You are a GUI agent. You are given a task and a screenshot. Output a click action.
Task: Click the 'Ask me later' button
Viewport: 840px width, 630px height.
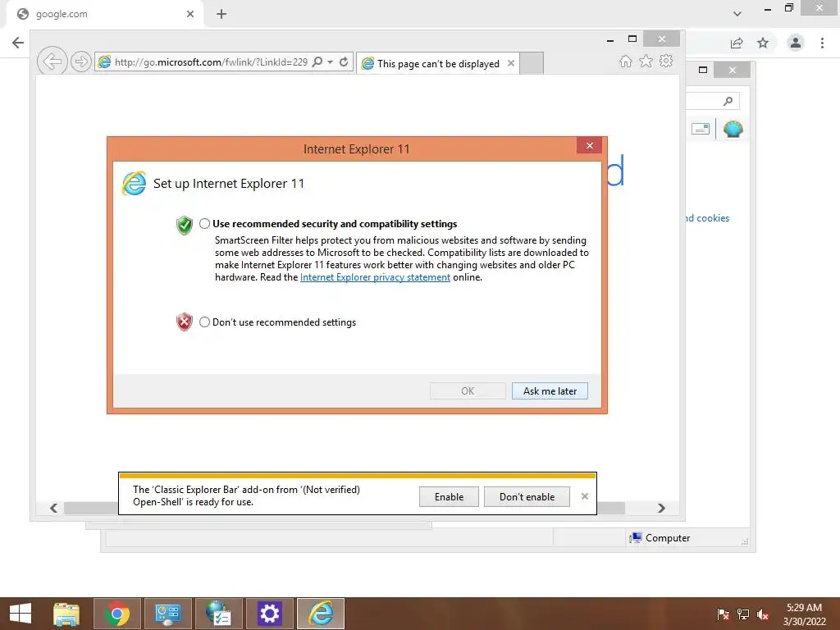tap(550, 391)
